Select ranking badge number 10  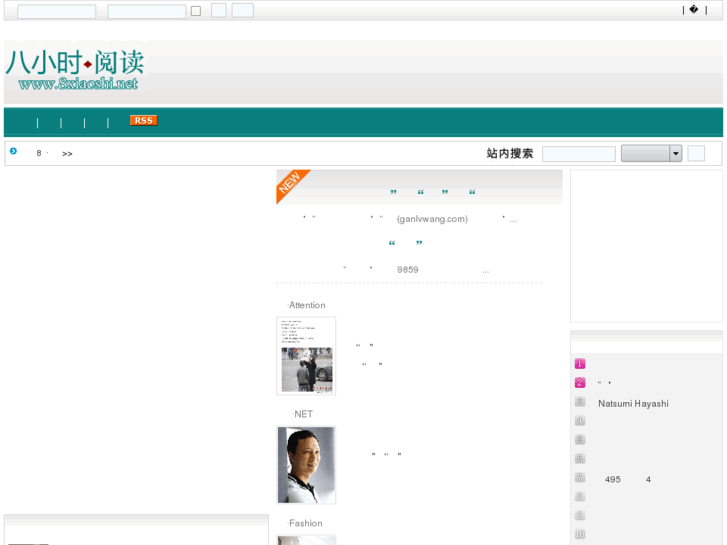[x=580, y=534]
